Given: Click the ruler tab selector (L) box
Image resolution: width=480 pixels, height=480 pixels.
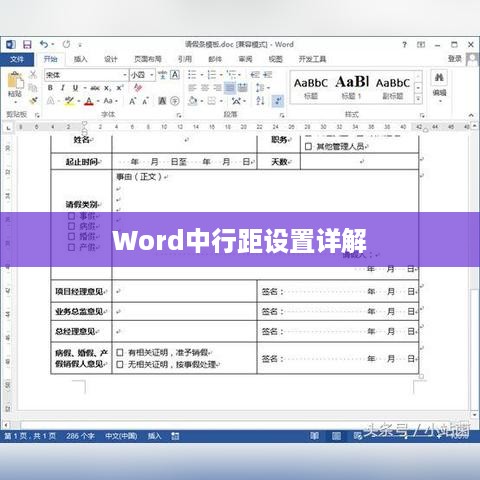Looking at the screenshot, I should [x=8, y=128].
